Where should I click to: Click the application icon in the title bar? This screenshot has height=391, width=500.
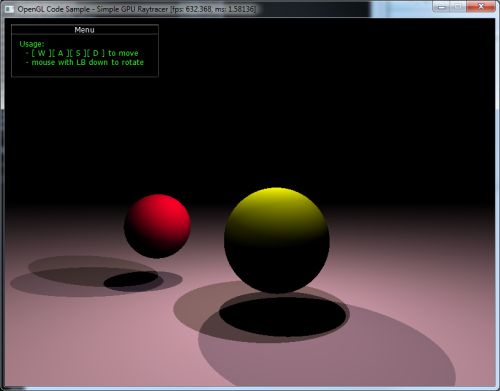[x=9, y=9]
